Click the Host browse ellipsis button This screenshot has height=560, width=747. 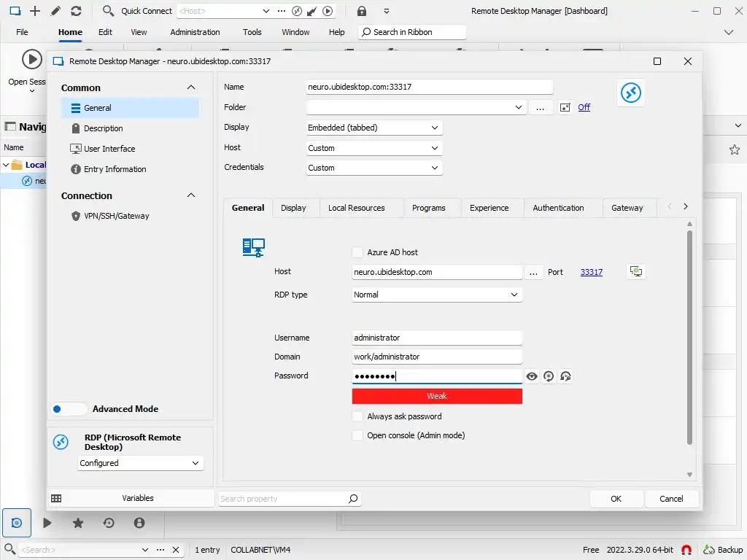(533, 272)
